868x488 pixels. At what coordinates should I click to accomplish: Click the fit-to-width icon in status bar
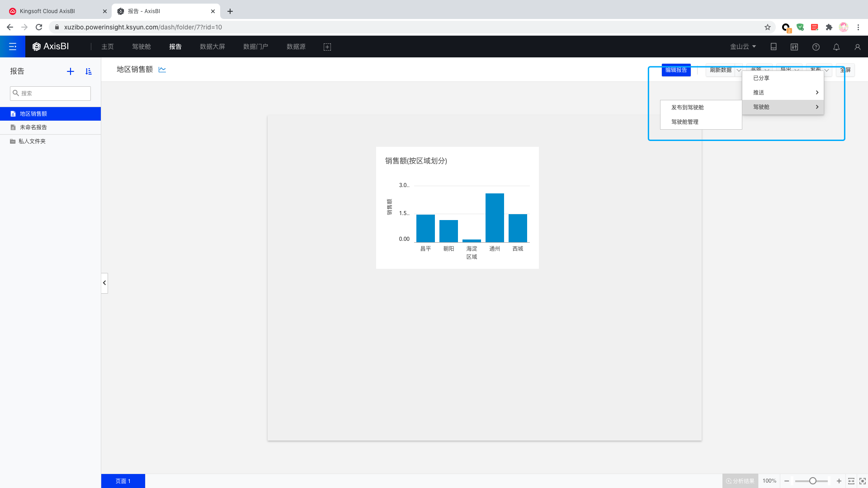point(851,481)
